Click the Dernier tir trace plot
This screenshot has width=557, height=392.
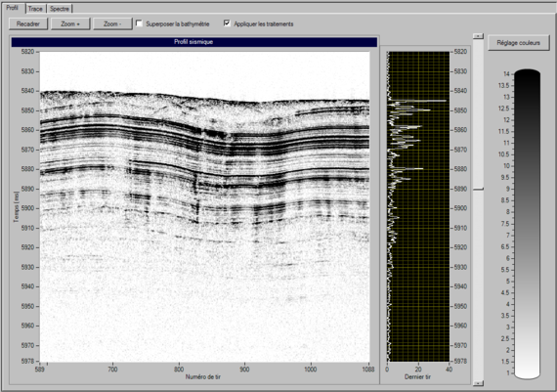tap(418, 206)
